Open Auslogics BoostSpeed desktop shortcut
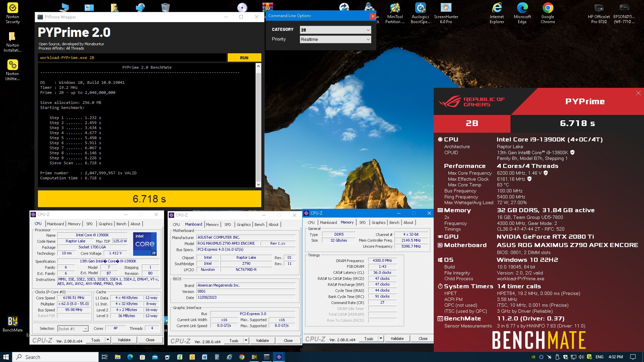This screenshot has height=362, width=644. tap(420, 13)
